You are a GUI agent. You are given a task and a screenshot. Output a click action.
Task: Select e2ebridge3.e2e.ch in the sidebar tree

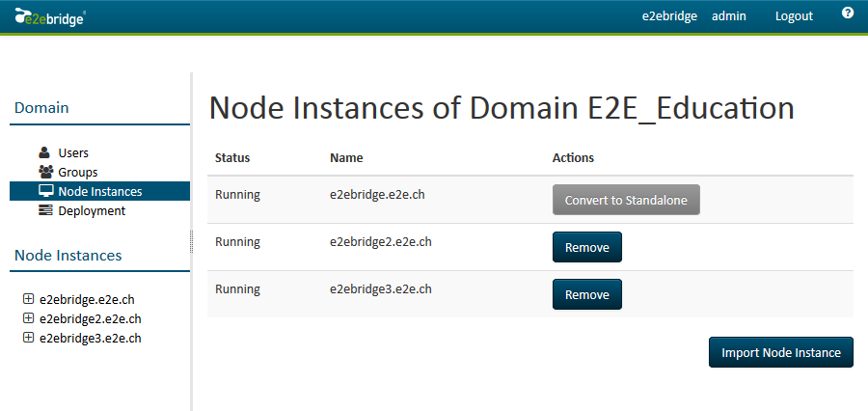tap(91, 338)
